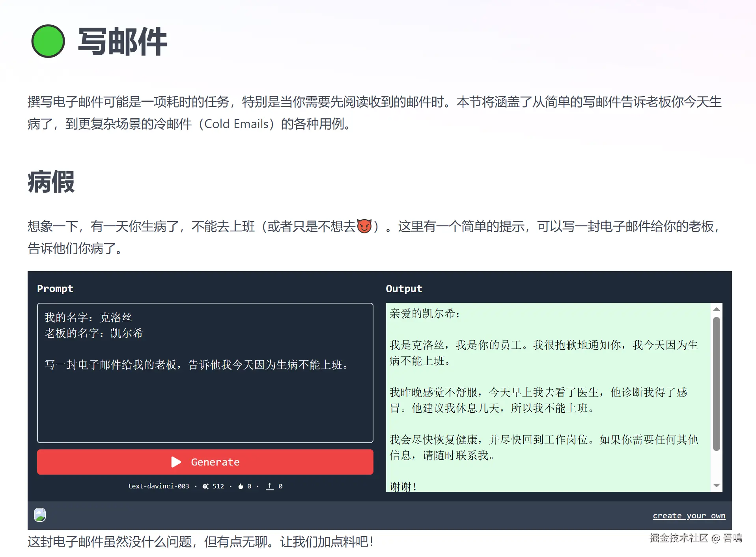Click the Prompt panel label
Image resolution: width=756 pixels, height=557 pixels.
click(x=55, y=289)
